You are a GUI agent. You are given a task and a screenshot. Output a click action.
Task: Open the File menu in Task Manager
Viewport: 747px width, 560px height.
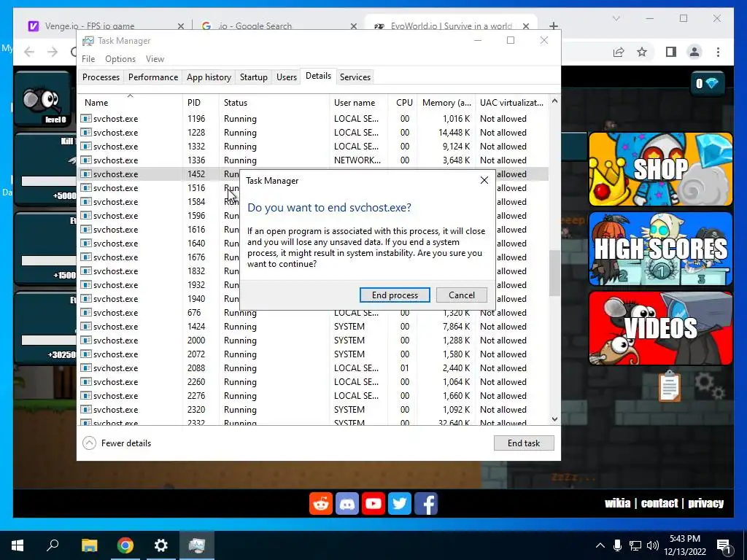click(x=88, y=58)
